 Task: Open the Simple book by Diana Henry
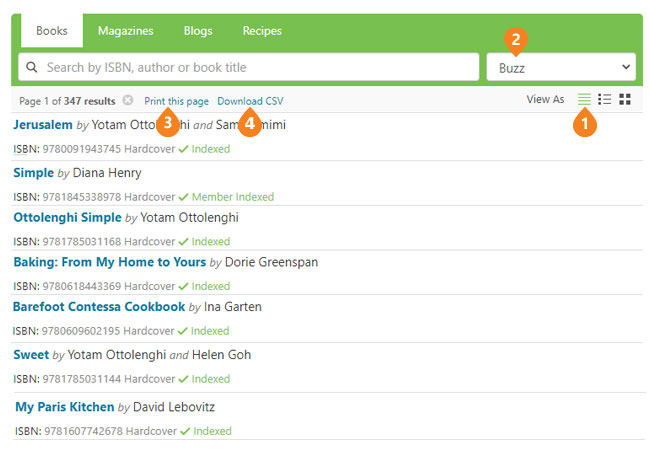coord(34,173)
